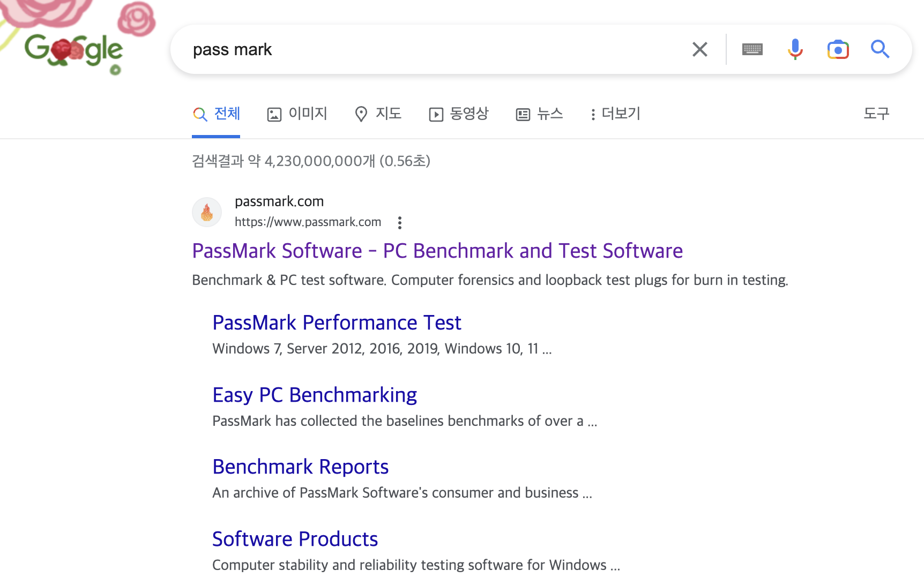Click the 'Computer stability and reliability' snippet
Viewport: 924px width, 585px height.
pyautogui.click(x=416, y=565)
